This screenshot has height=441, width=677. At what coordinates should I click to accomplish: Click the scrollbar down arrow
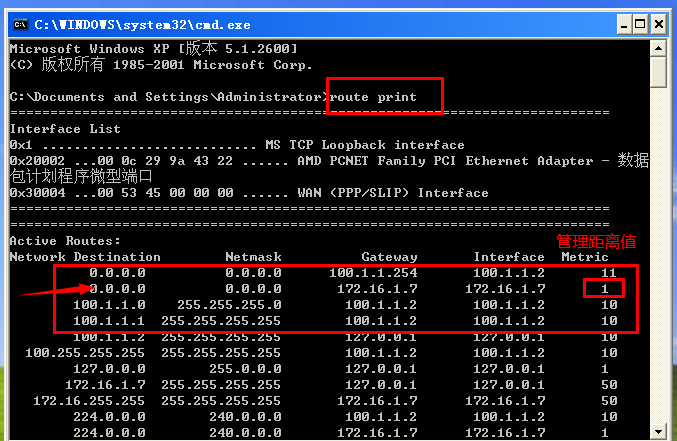tap(658, 431)
